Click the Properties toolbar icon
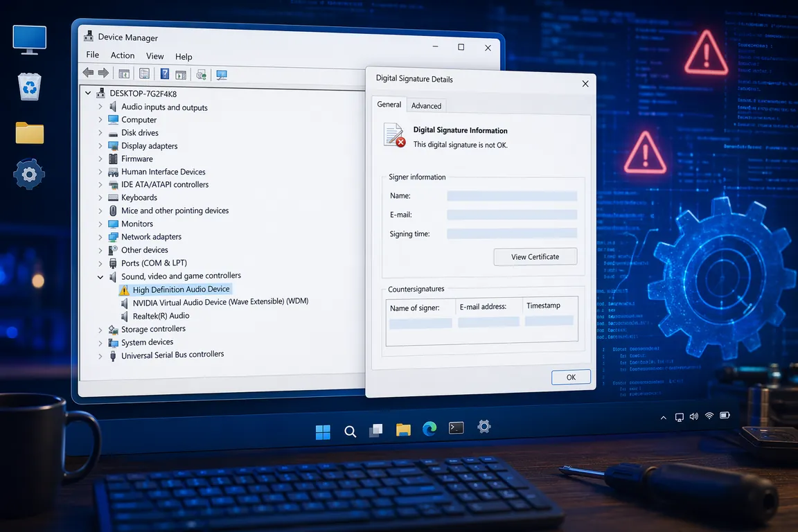 [x=145, y=73]
